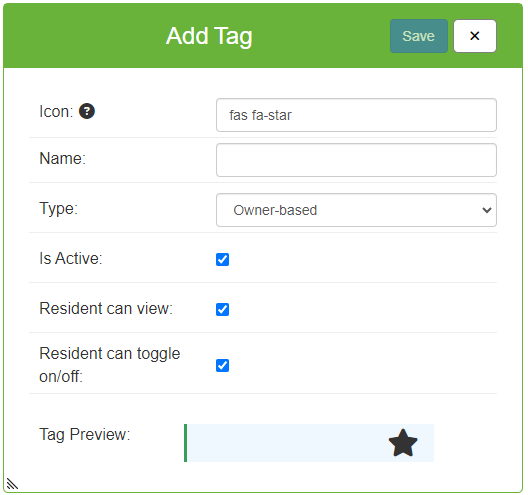Click the green bar of tag preview
This screenshot has height=495, width=528.
[186, 443]
